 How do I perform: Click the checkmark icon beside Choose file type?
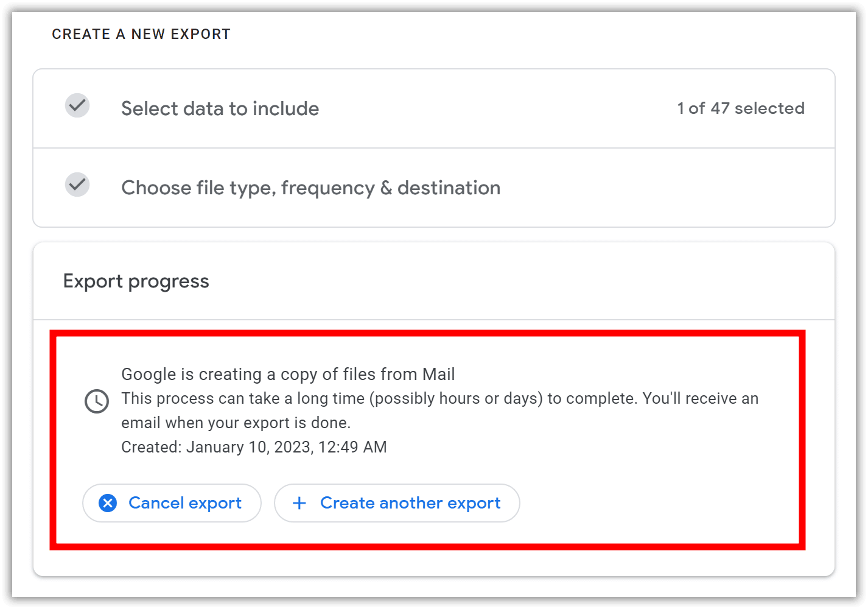pyautogui.click(x=77, y=185)
